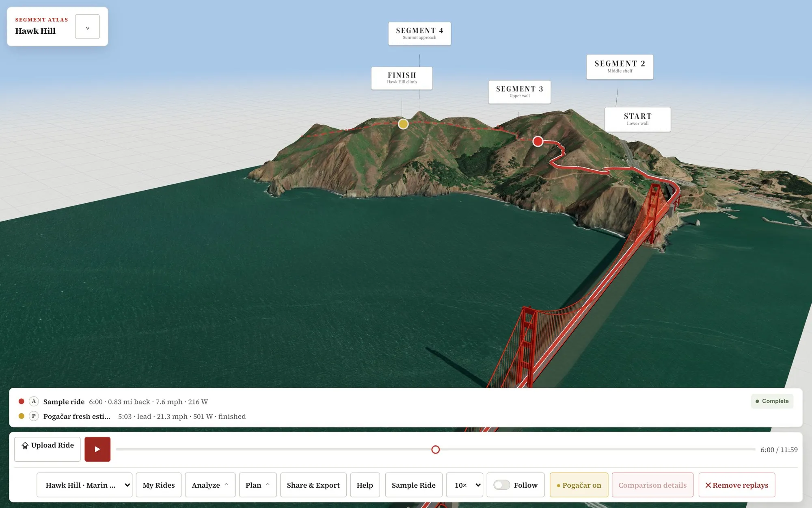Click the playback timeline scrubber handle

(436, 449)
